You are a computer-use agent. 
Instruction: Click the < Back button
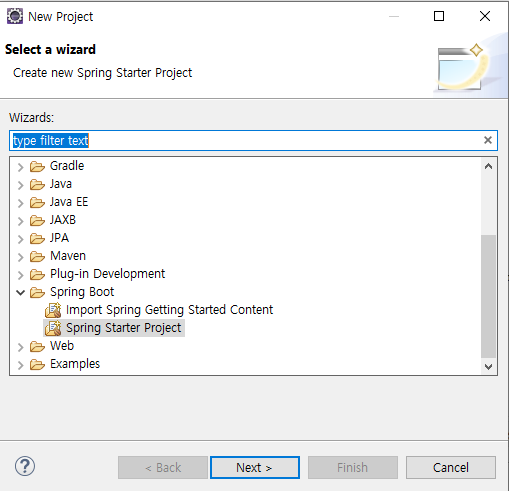[163, 467]
